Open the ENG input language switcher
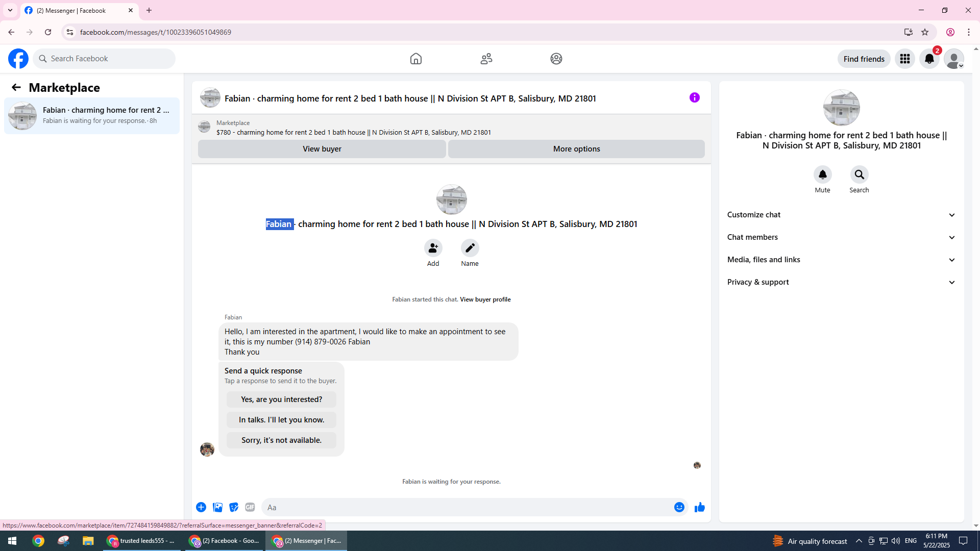 coord(911,541)
